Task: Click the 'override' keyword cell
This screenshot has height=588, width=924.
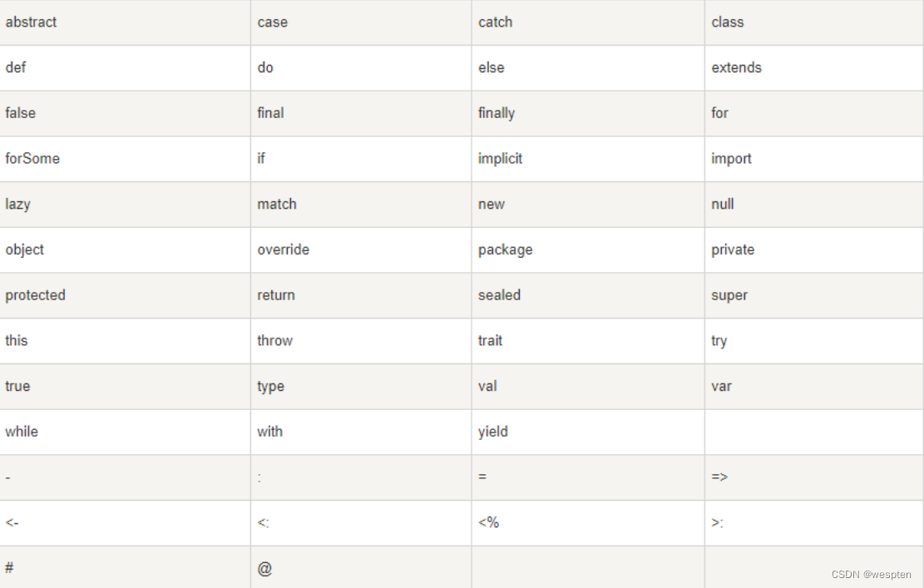Action: click(x=284, y=250)
